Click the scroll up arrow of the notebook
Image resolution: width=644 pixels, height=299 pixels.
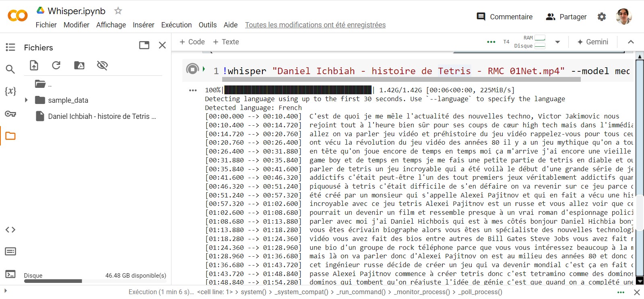tap(640, 56)
